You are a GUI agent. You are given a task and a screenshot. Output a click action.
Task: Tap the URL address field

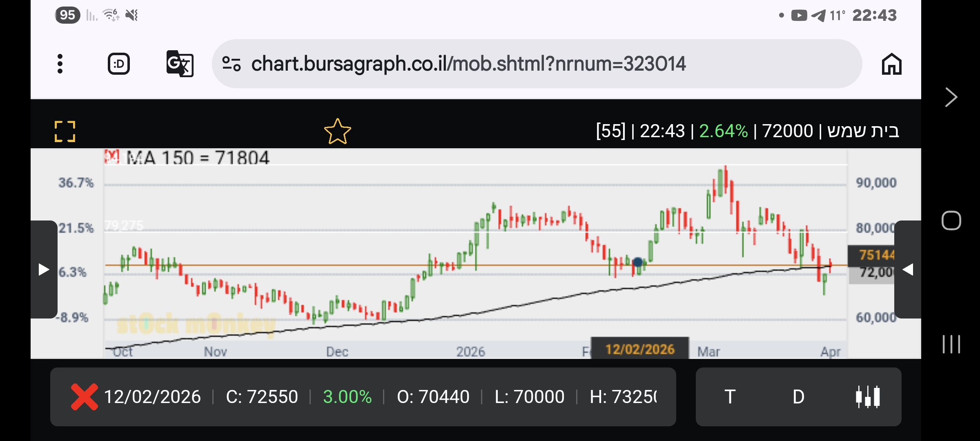pyautogui.click(x=468, y=64)
